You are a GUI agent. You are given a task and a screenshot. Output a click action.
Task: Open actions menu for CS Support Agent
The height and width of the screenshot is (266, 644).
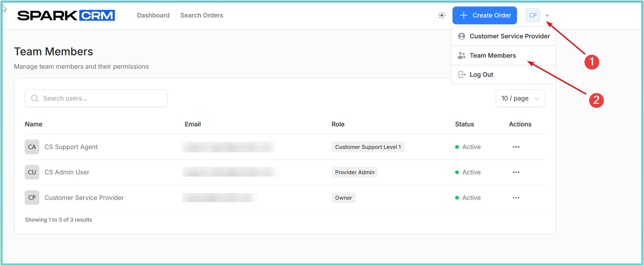(x=516, y=147)
